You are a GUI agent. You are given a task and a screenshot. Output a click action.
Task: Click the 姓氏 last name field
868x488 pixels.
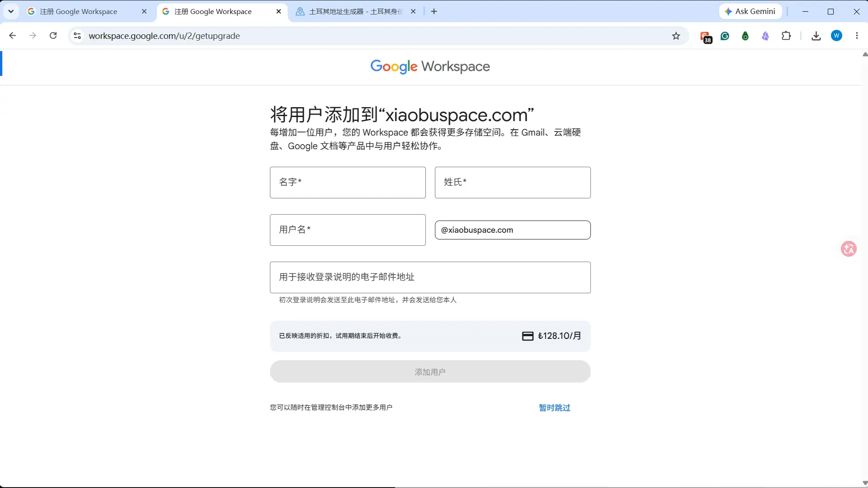(513, 183)
